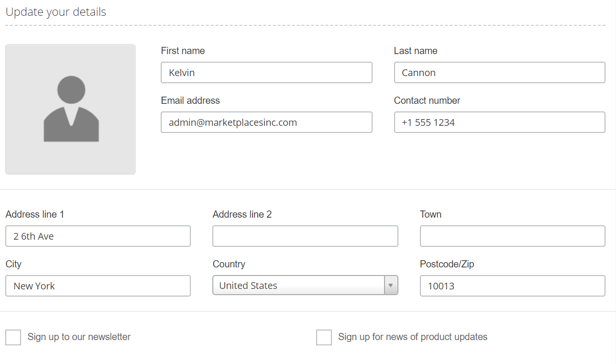Image resolution: width=616 pixels, height=364 pixels.
Task: Click the Sign up to our newsletter text
Action: pos(79,337)
